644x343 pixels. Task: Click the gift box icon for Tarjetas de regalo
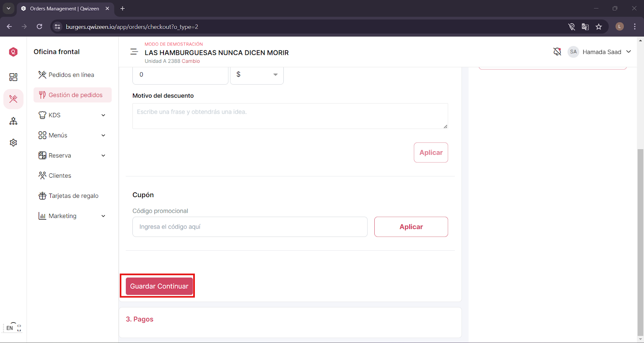[42, 196]
